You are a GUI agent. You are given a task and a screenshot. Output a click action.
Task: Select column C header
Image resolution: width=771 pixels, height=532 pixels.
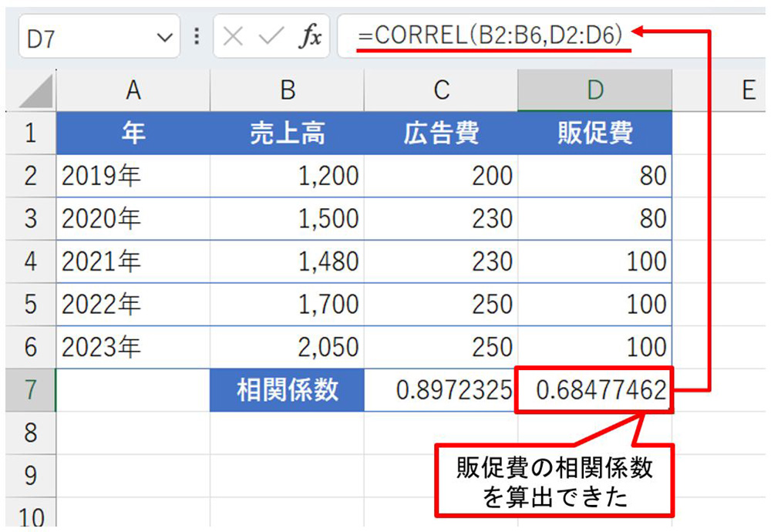tap(441, 90)
